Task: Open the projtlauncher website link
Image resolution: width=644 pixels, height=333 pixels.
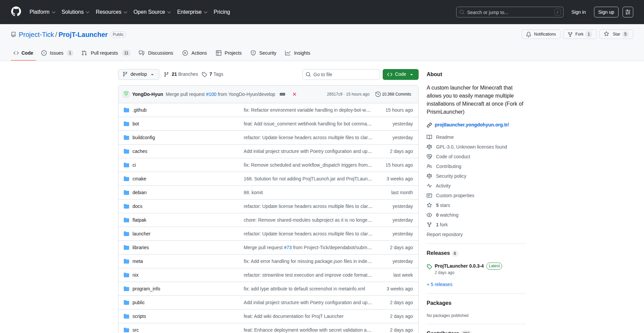Action: point(471,125)
